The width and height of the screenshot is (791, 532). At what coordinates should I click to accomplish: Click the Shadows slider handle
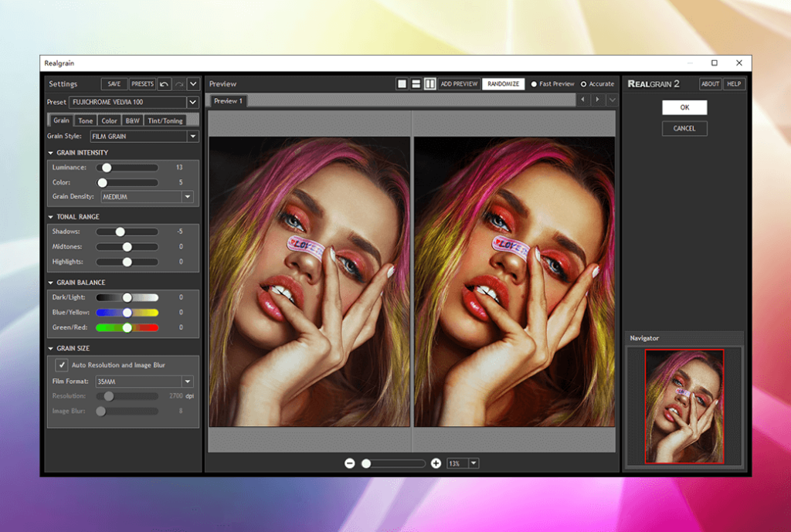click(120, 232)
